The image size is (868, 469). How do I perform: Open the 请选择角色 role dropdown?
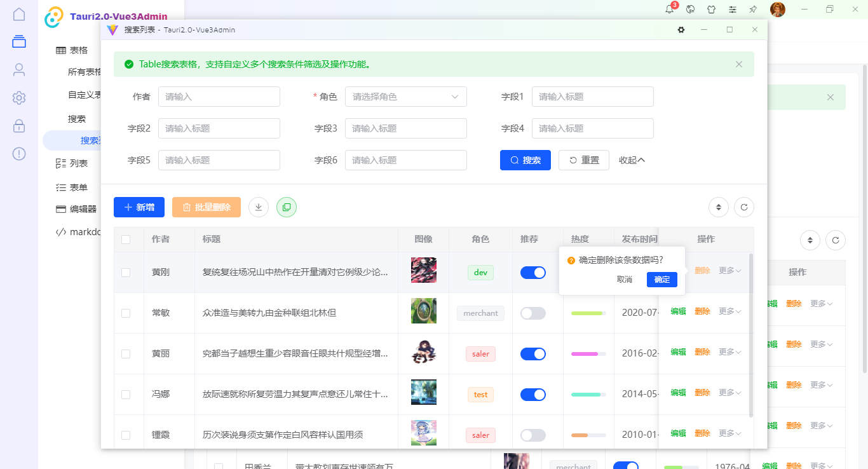pos(405,96)
